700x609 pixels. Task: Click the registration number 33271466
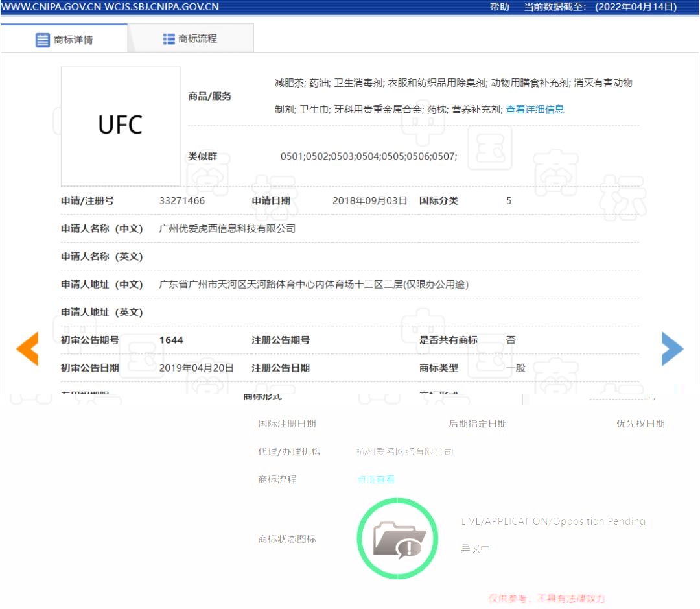[182, 200]
